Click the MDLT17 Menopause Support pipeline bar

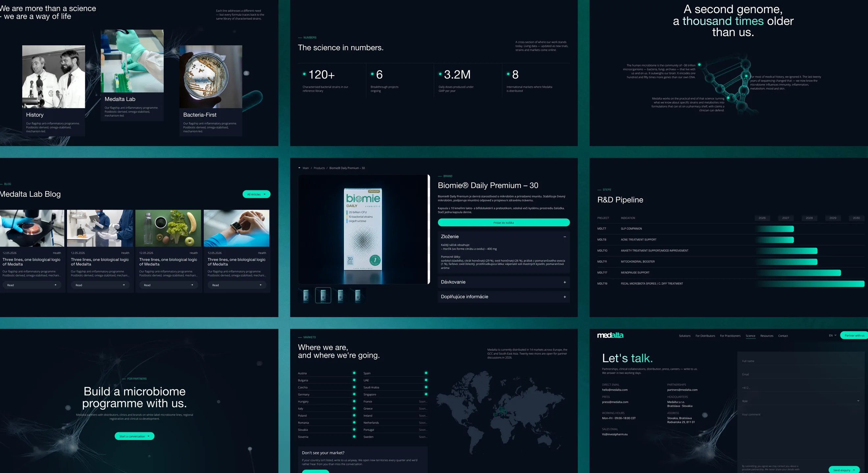(x=798, y=273)
